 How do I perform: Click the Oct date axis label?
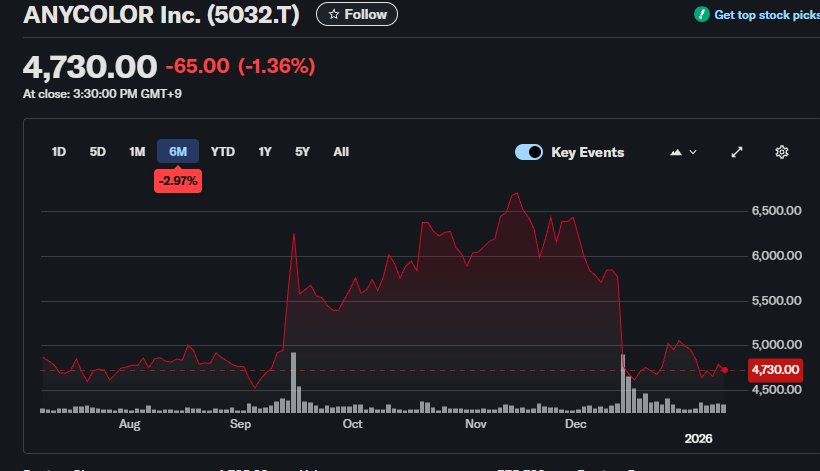pyautogui.click(x=352, y=424)
